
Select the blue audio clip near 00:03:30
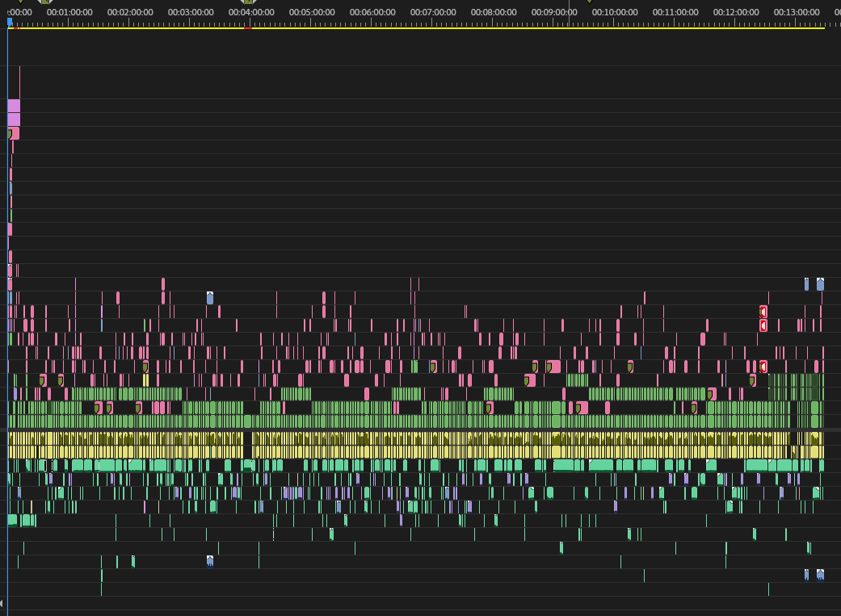click(210, 561)
